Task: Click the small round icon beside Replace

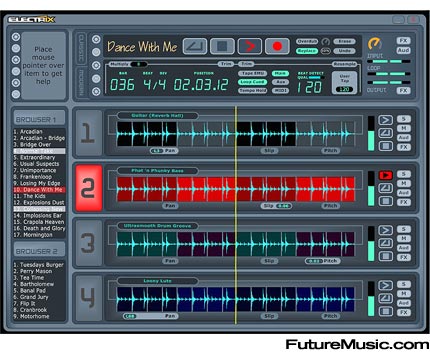Action: [x=325, y=51]
